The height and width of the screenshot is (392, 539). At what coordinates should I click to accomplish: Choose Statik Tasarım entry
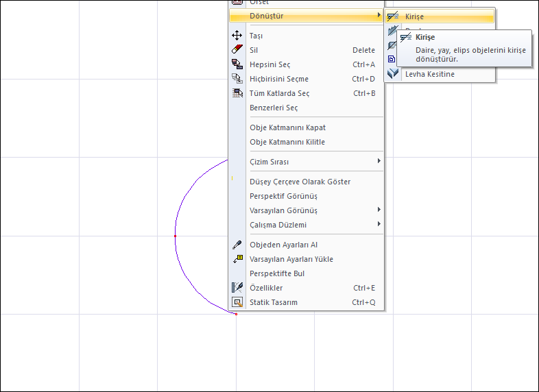tap(306, 303)
